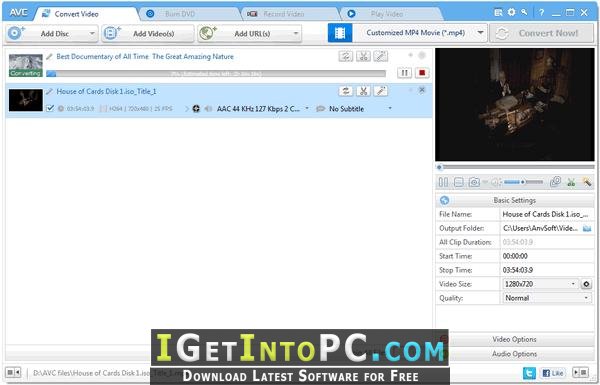This screenshot has height=385, width=600.
Task: Click the Twitter share icon
Action: tap(529, 372)
